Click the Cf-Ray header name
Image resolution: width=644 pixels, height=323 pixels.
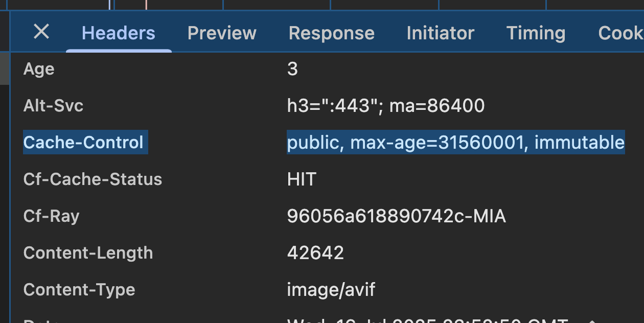pyautogui.click(x=51, y=216)
